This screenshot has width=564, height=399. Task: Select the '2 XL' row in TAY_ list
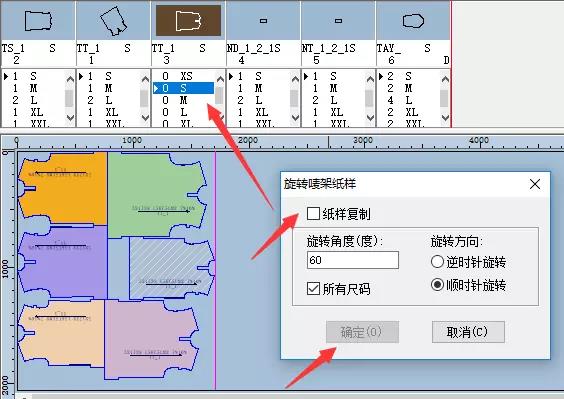point(409,112)
